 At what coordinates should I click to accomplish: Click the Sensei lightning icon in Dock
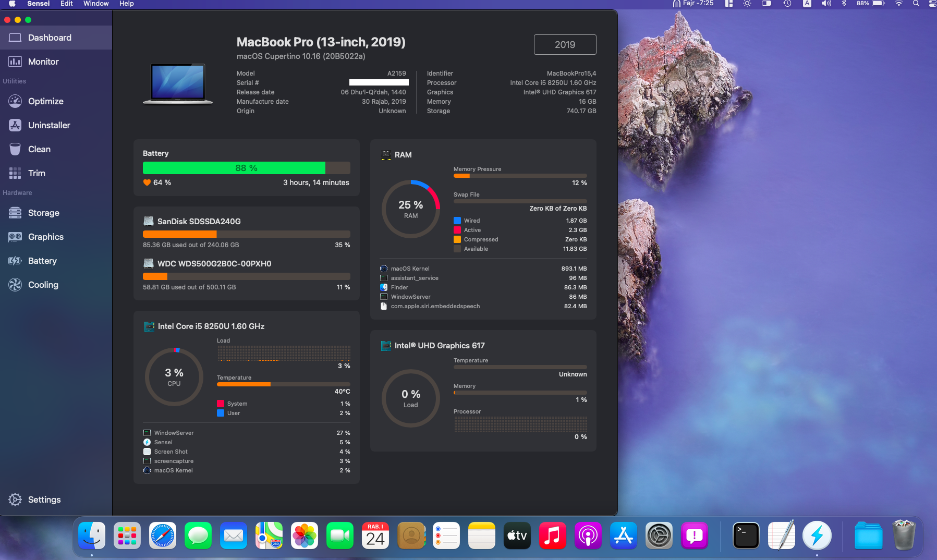click(817, 535)
